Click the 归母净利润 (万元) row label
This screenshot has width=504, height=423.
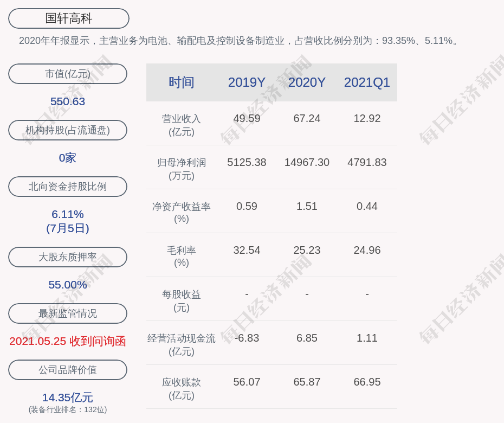pyautogui.click(x=182, y=169)
